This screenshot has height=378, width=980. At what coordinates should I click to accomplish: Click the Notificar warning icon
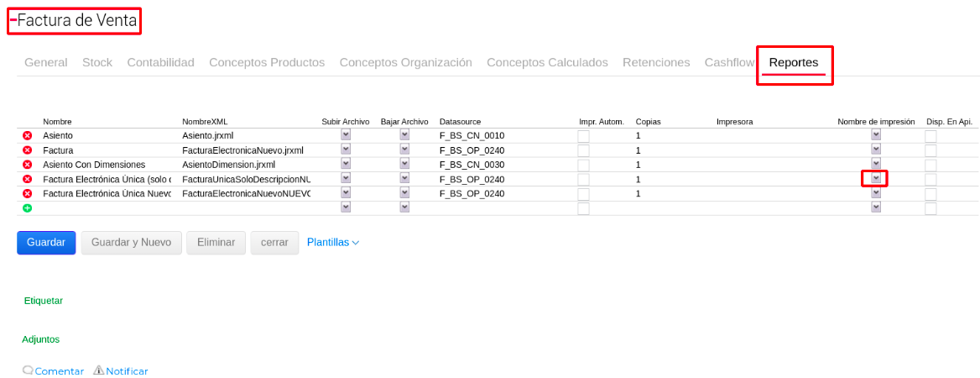click(98, 370)
